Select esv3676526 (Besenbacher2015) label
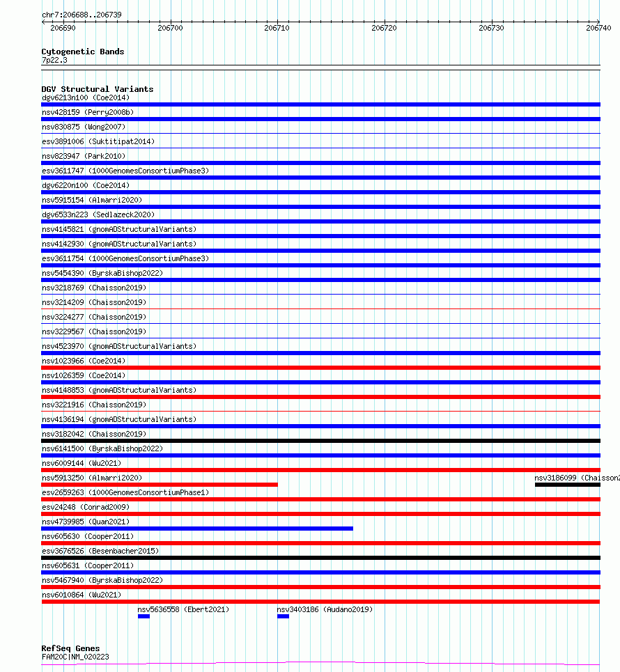Screen dimensions: 620x672 click(100, 551)
